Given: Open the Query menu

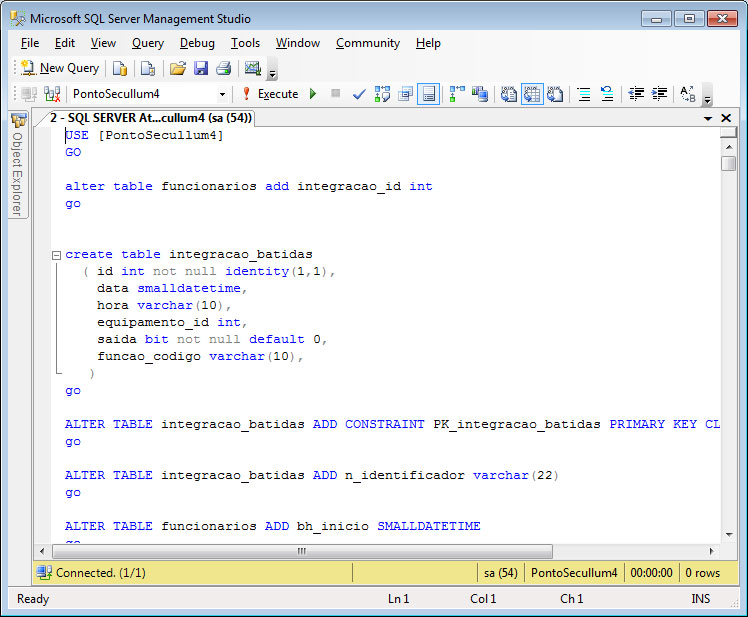Looking at the screenshot, I should pyautogui.click(x=147, y=43).
